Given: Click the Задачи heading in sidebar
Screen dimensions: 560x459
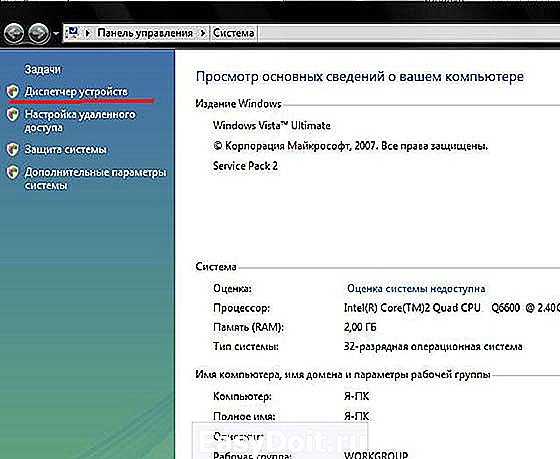Looking at the screenshot, I should 43,69.
